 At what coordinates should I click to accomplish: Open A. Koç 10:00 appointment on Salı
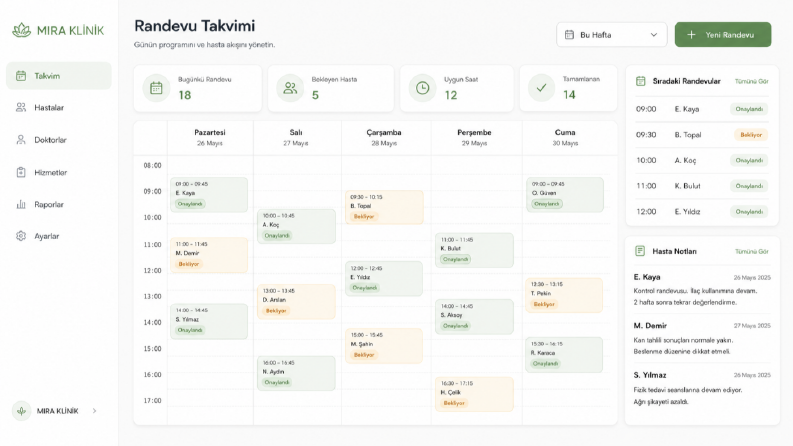(x=296, y=226)
